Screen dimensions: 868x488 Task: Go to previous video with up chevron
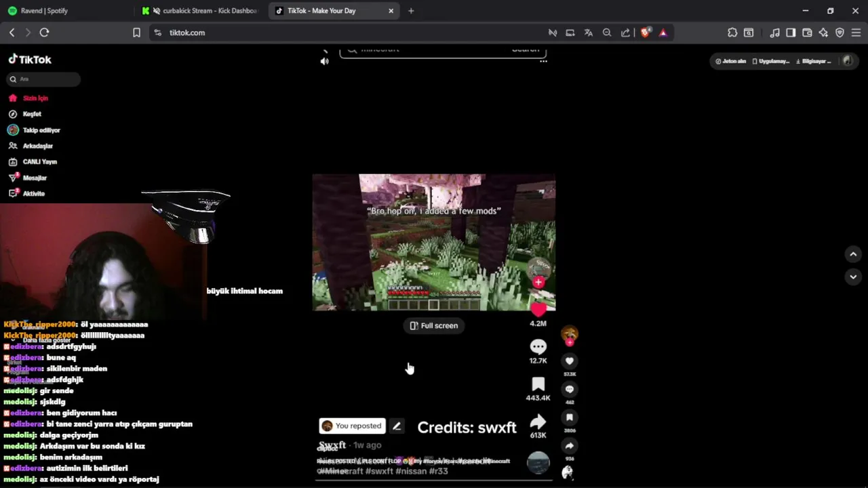point(853,254)
